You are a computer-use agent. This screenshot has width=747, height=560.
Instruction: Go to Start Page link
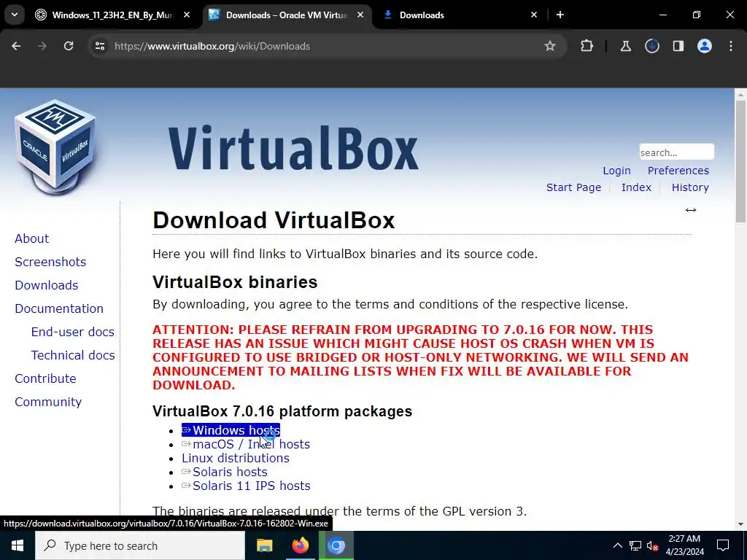[x=573, y=187]
